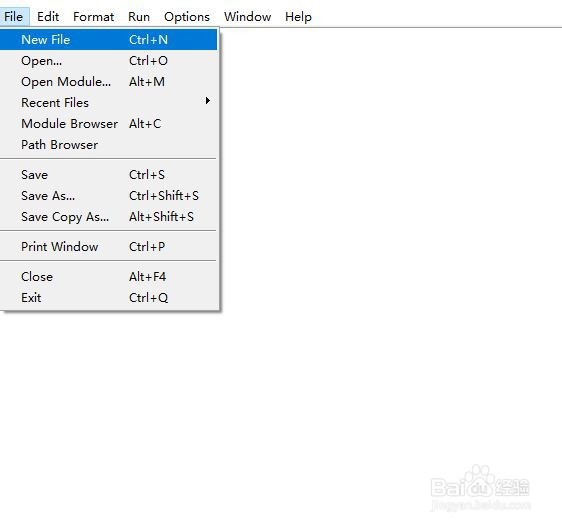Open the Options menu

(x=187, y=16)
